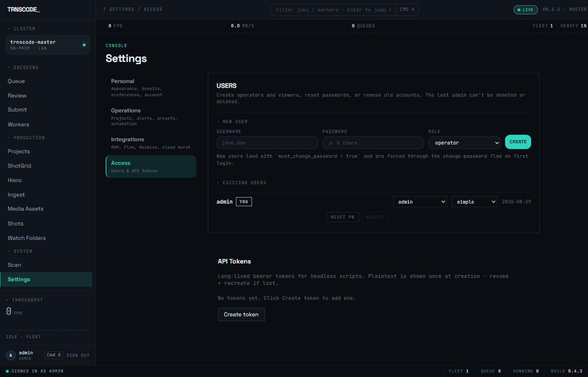Screen dimensions: 588x377
Task: Click the THROUGHPUT 0 FPS readout
Action: tap(14, 311)
